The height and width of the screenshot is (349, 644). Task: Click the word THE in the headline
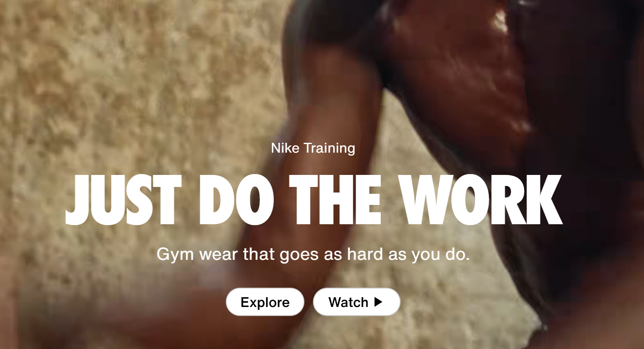click(335, 200)
